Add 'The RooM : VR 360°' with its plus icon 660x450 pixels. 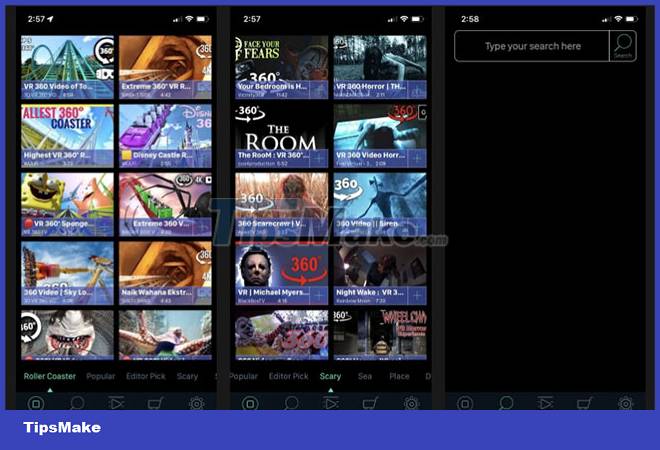[319, 159]
